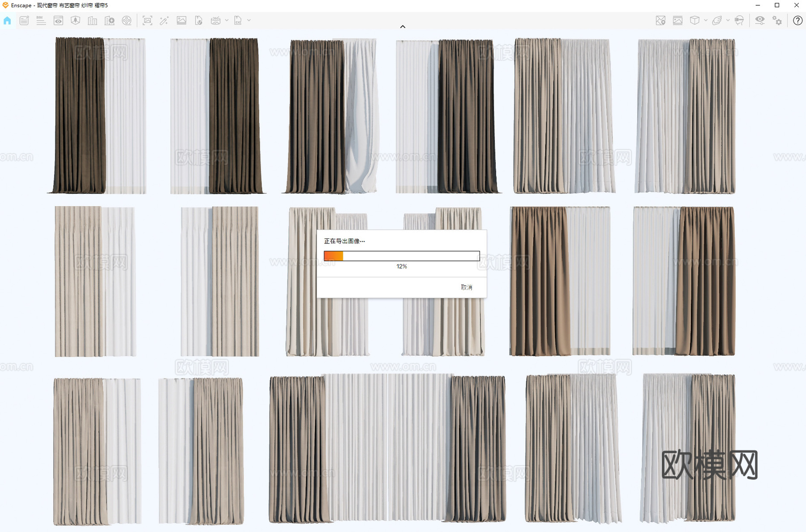Click the 取消 cancel button in export dialog
Image resolution: width=806 pixels, height=532 pixels.
click(x=467, y=287)
